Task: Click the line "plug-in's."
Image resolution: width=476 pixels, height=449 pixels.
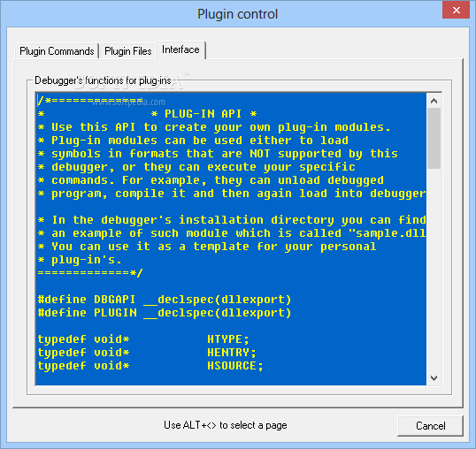Action: coord(80,260)
